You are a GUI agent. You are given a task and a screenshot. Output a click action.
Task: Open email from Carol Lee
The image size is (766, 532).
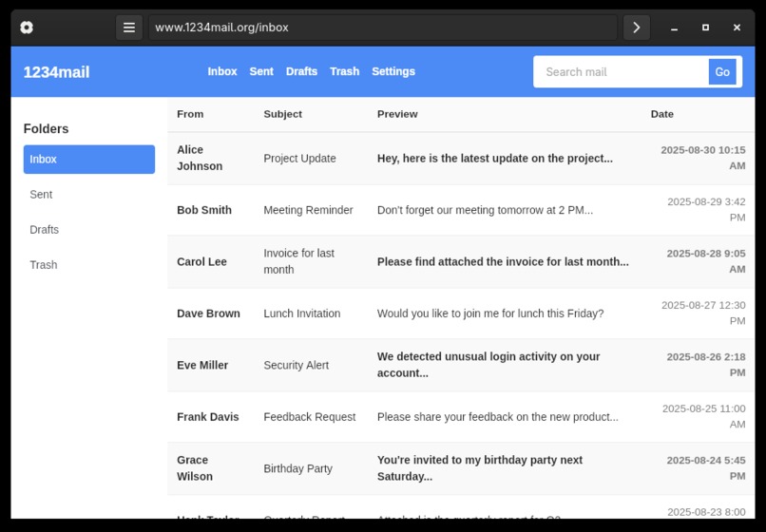201,262
